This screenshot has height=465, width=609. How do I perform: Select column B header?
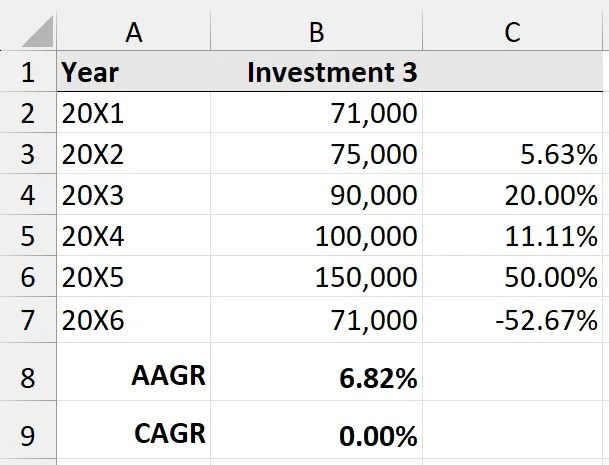tap(316, 31)
